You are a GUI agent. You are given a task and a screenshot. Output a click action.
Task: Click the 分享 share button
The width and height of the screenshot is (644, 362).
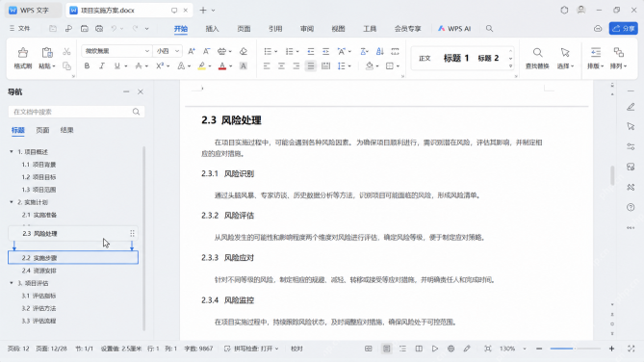coord(624,28)
